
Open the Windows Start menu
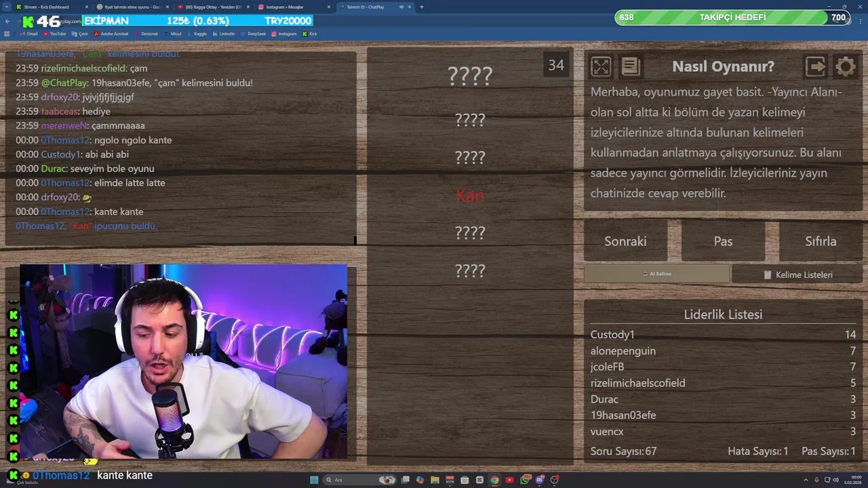coord(314,480)
